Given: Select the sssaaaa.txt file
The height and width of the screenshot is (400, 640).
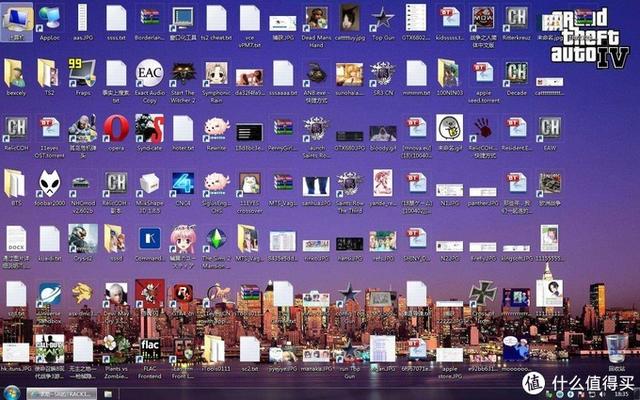Looking at the screenshot, I should tap(283, 73).
